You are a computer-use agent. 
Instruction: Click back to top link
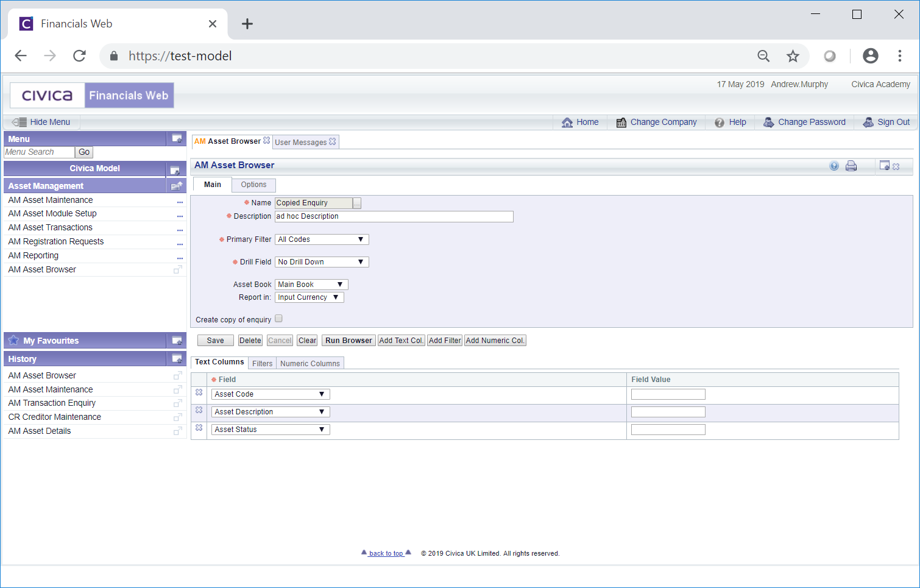[x=386, y=553]
